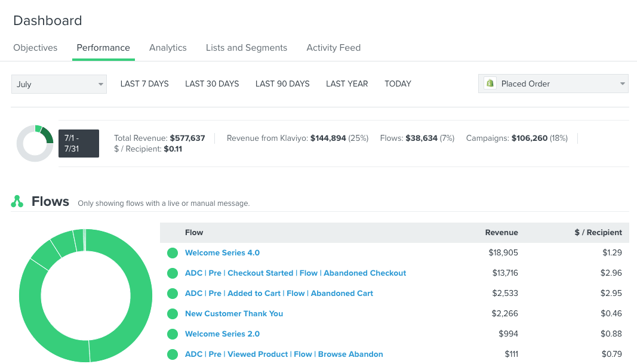Screen dimensions: 637x364
Task: Click the revenue summary donut chart
Action: 35,143
